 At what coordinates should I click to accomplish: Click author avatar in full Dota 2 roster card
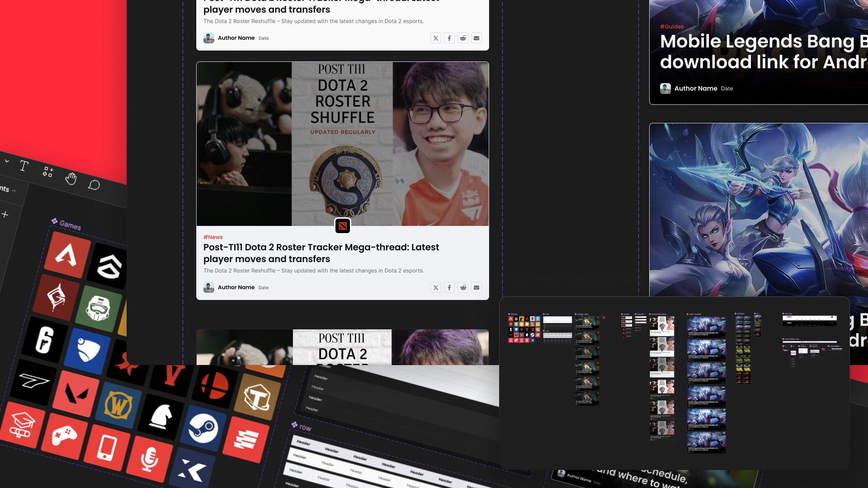(209, 287)
